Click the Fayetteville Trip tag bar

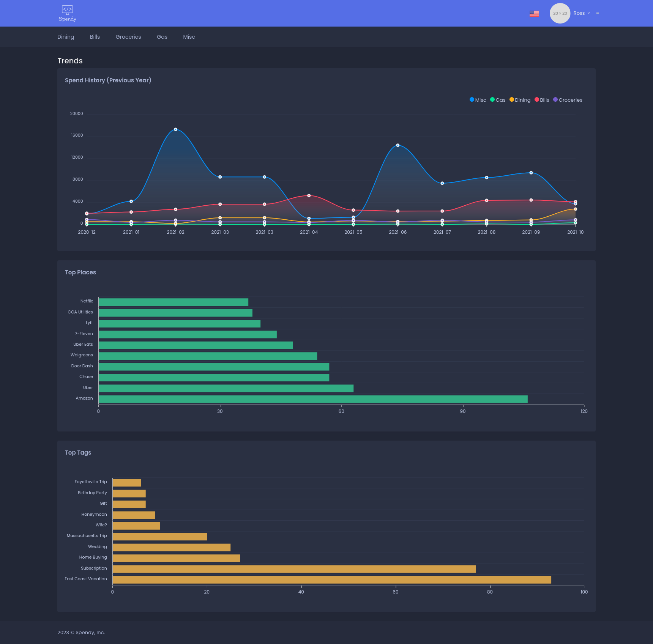point(127,483)
